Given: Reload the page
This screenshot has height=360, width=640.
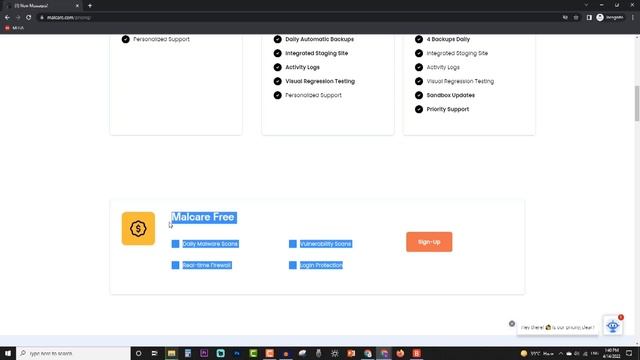Looking at the screenshot, I should pos(29,18).
